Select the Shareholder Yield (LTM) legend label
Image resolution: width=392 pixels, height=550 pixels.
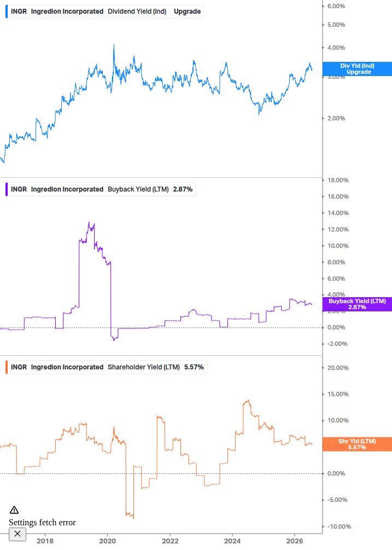pyautogui.click(x=144, y=367)
